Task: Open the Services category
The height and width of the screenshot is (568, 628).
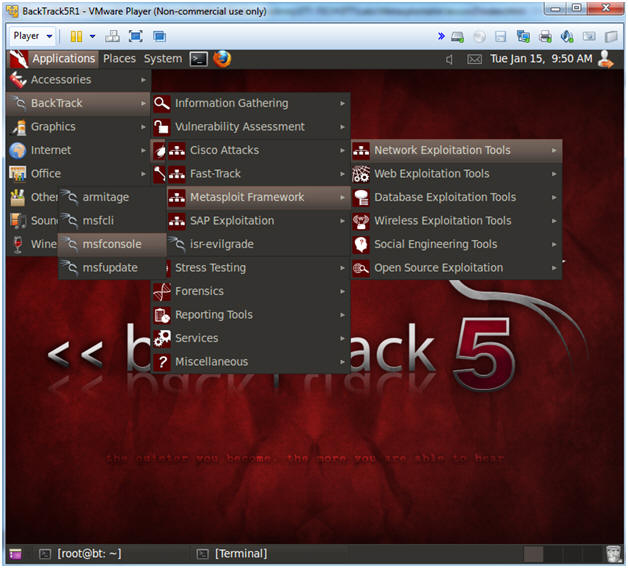Action: pyautogui.click(x=251, y=338)
